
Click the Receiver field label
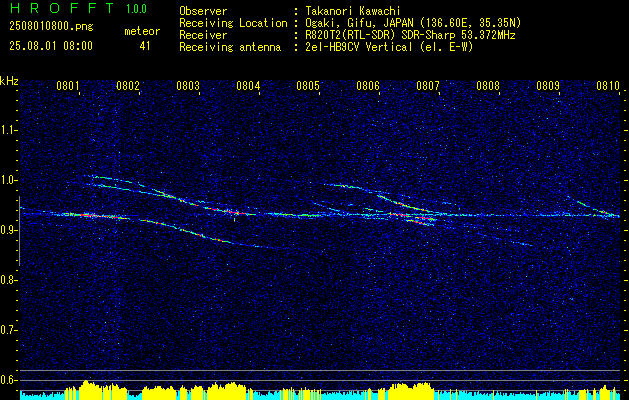point(203,35)
